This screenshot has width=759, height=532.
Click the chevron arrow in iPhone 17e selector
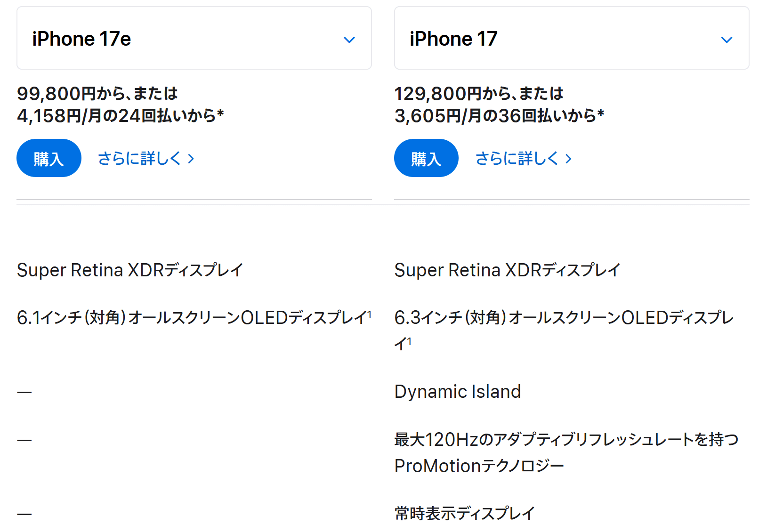349,40
